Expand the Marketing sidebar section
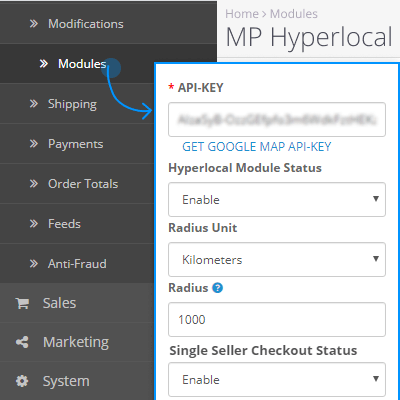The width and height of the screenshot is (400, 400). (77, 342)
